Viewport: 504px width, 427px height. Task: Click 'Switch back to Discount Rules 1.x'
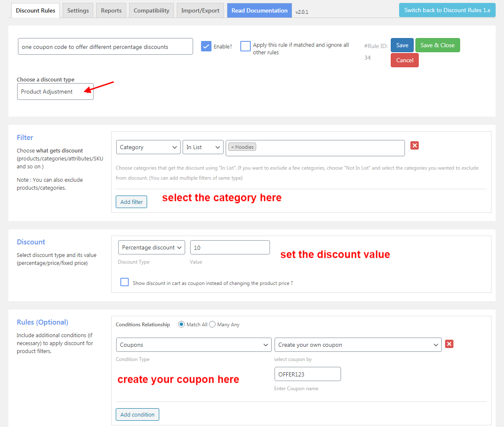point(447,10)
